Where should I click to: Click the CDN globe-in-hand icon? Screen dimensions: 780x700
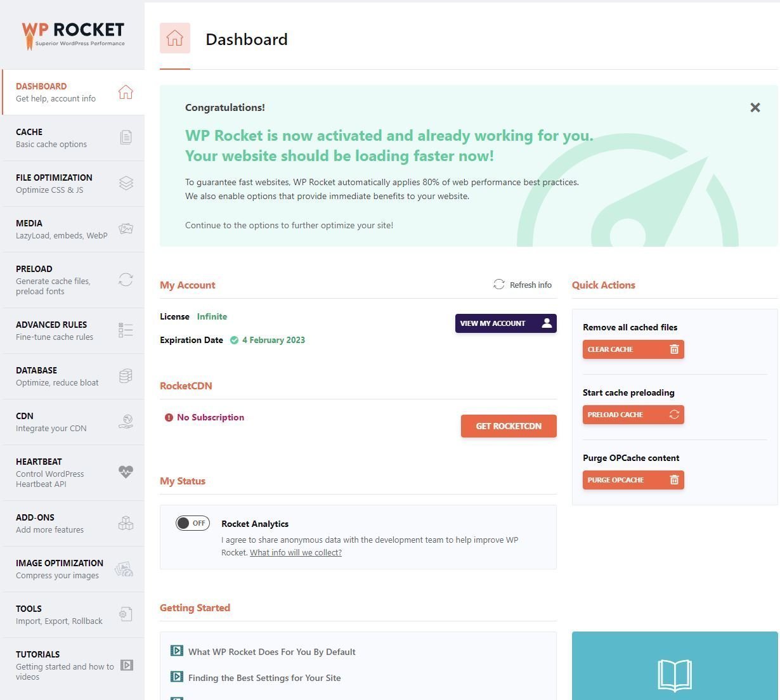pos(126,422)
